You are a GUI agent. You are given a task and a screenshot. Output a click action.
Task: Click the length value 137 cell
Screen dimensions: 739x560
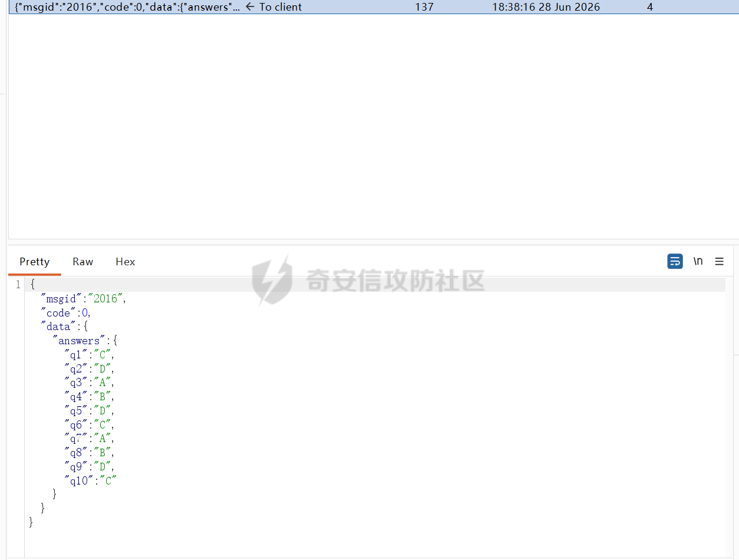click(x=424, y=7)
